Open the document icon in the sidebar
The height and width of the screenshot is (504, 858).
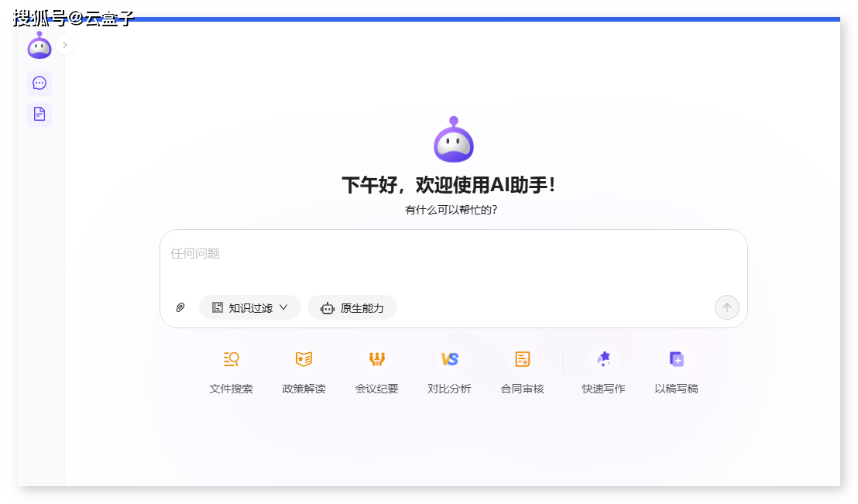point(39,115)
